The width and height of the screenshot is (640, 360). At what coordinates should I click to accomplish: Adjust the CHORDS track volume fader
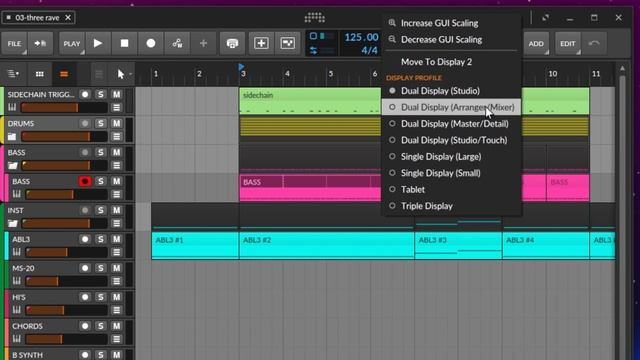[x=67, y=339]
